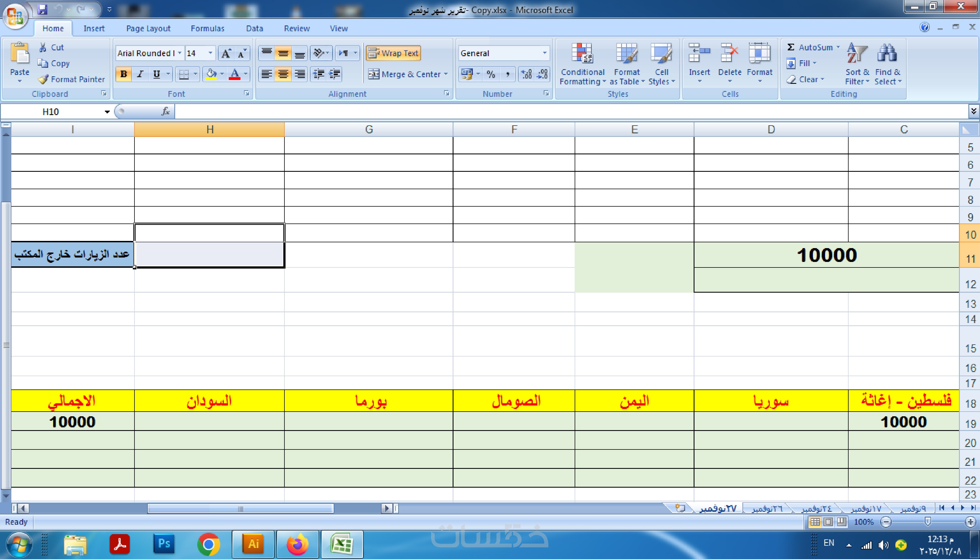Toggle Italic formatting
The width and height of the screenshot is (980, 559).
(140, 74)
